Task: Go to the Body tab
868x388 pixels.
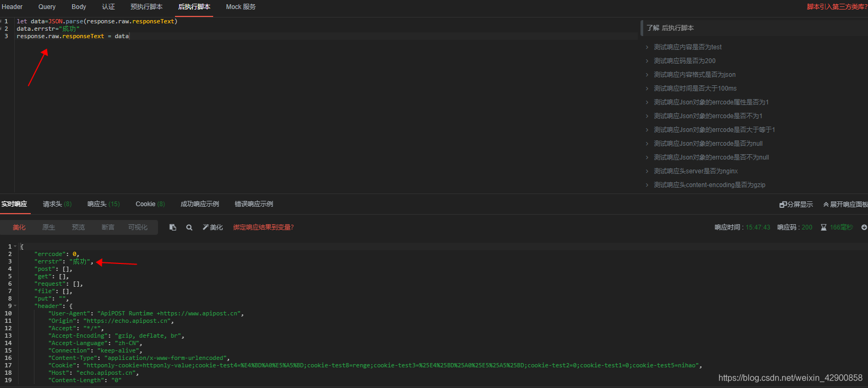Action: pyautogui.click(x=79, y=7)
